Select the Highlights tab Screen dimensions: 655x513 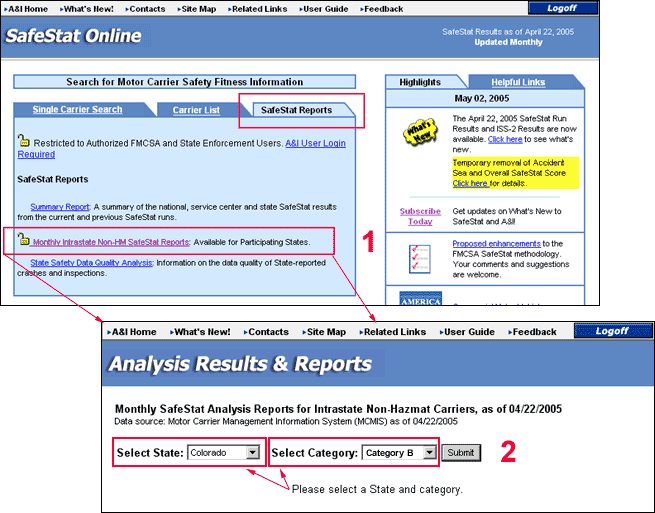[420, 82]
